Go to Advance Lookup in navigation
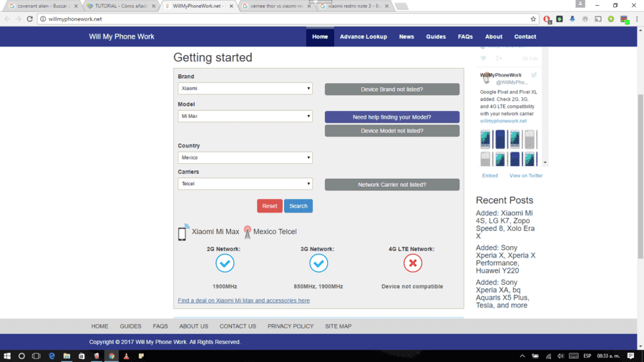Image resolution: width=644 pixels, height=362 pixels. 364,36
